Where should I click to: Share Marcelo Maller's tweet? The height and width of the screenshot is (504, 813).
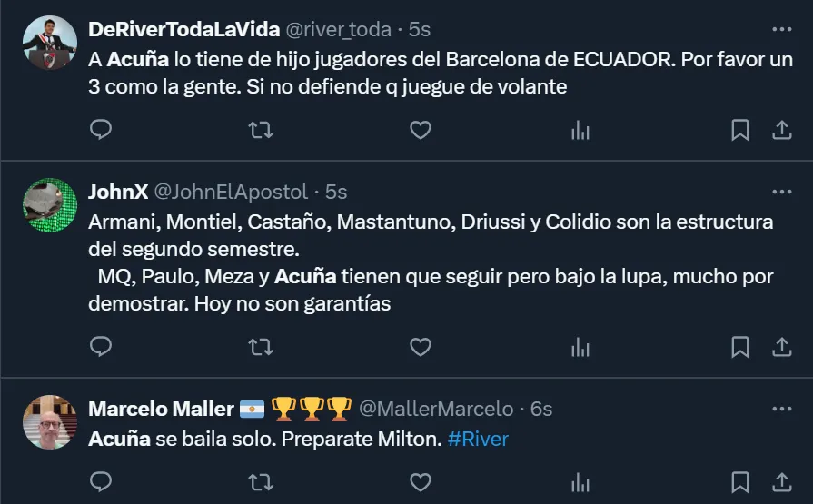(x=781, y=480)
